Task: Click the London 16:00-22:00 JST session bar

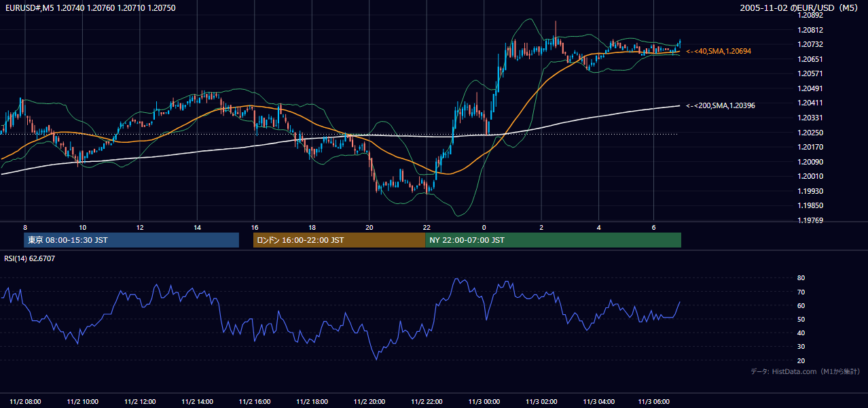Action: (339, 240)
